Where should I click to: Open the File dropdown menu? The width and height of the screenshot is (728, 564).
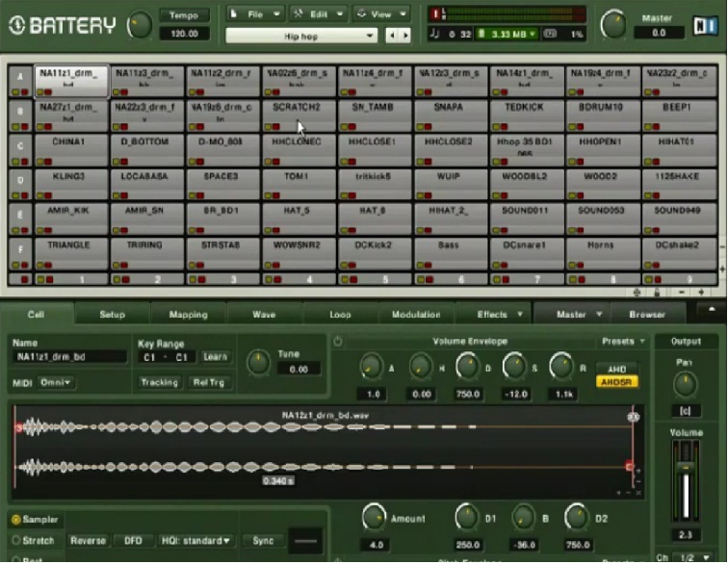[255, 14]
